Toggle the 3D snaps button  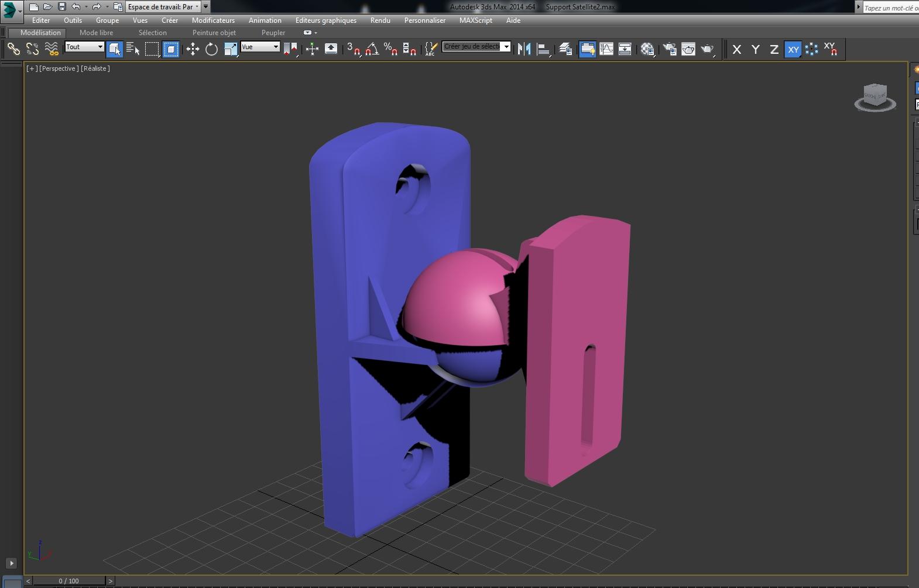pos(353,49)
